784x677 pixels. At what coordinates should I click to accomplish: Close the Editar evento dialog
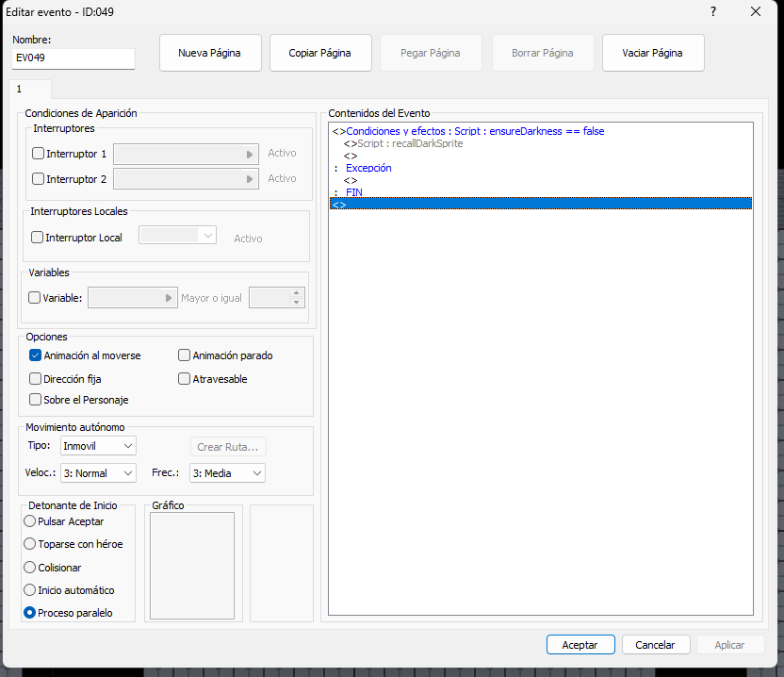click(756, 11)
